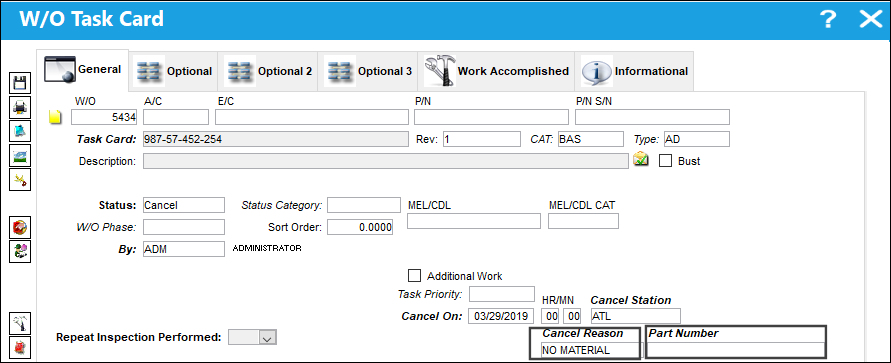The image size is (891, 363).
Task: Click the Task Card label
Action: pyautogui.click(x=107, y=139)
